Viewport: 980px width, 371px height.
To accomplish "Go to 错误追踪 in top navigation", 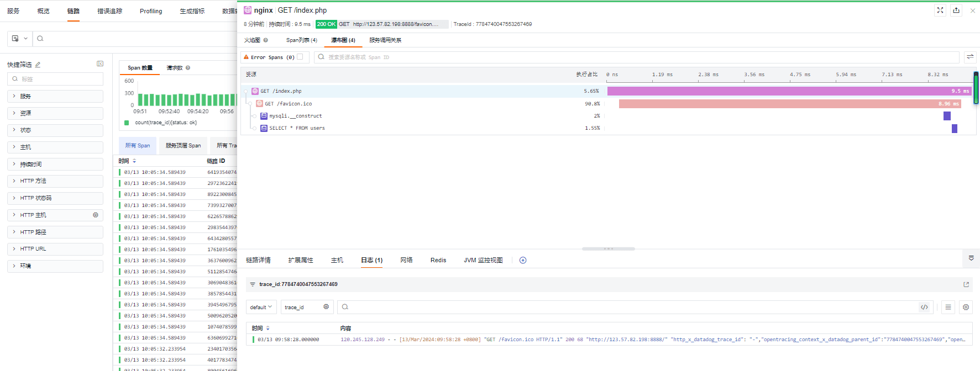I will click(110, 11).
